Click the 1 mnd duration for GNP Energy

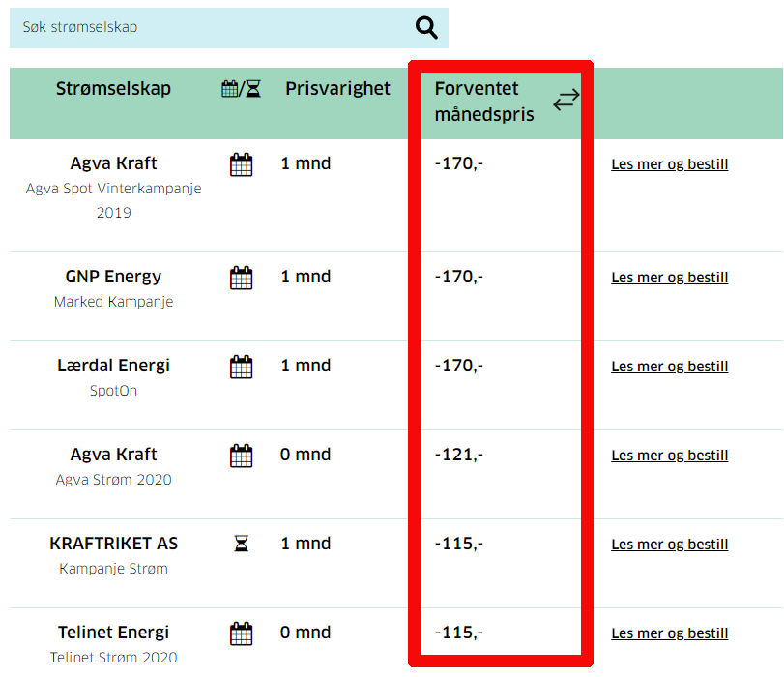point(305,277)
